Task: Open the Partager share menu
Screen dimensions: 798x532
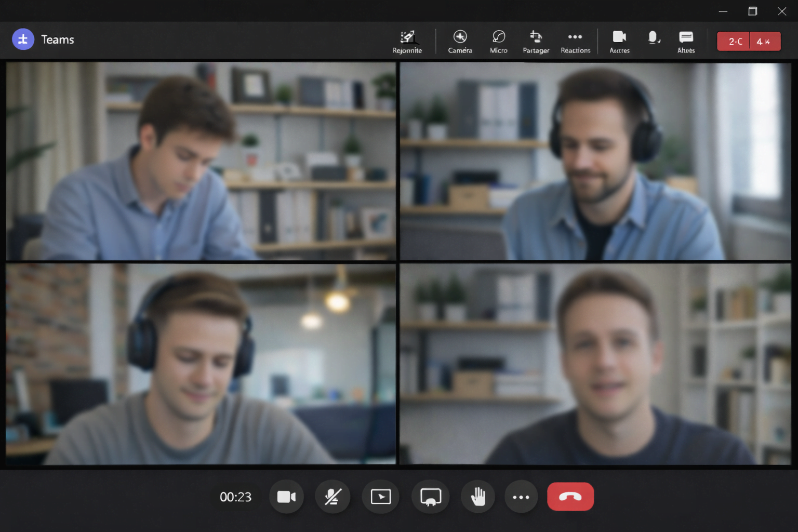Action: (x=536, y=42)
